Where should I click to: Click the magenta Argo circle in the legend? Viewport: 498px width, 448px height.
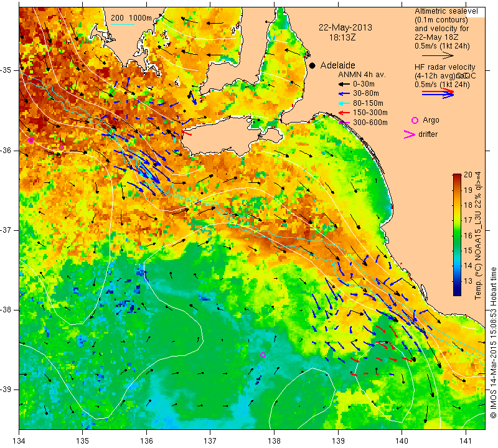click(415, 120)
